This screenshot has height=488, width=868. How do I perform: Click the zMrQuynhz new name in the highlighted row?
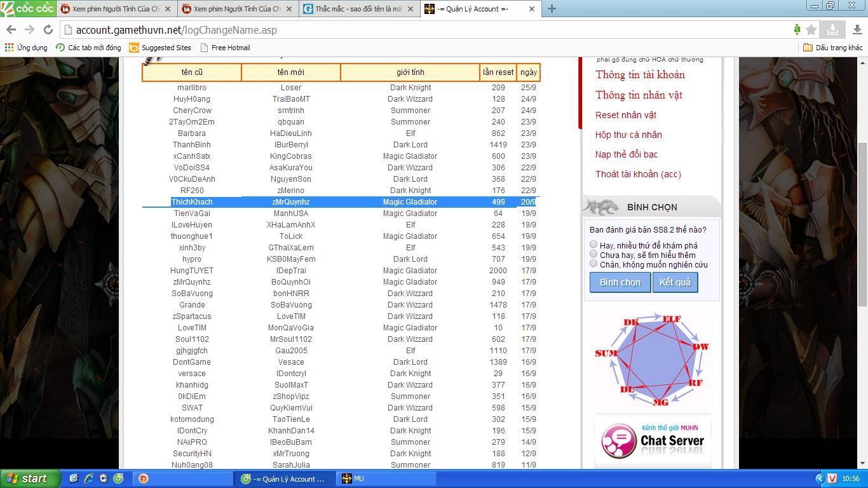click(x=291, y=202)
